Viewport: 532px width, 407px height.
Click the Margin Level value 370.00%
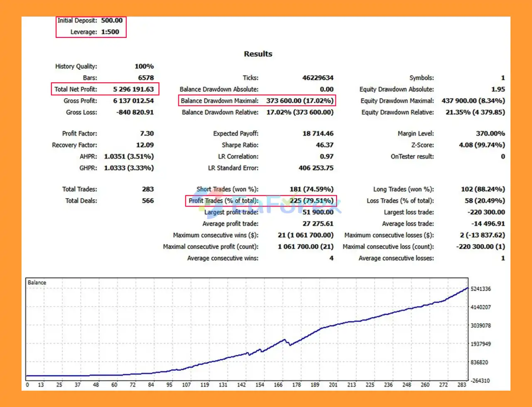coord(490,133)
